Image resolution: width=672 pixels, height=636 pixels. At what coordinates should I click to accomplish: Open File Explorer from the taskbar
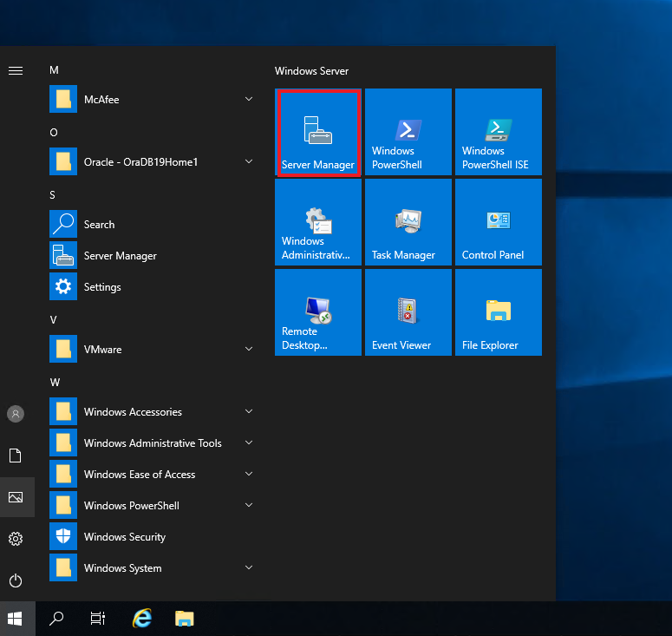[x=185, y=619]
